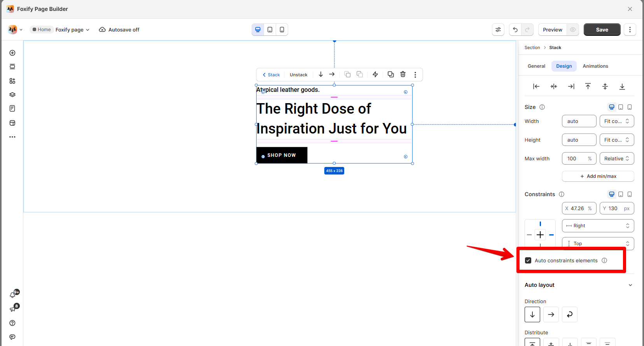Click the SHOP NOW button on canvas
This screenshot has width=644, height=346.
(282, 155)
